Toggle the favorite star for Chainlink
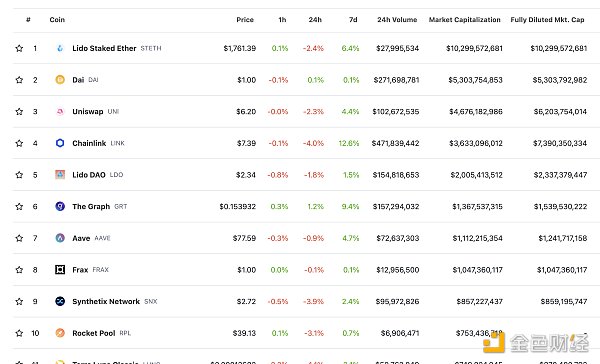The width and height of the screenshot is (600, 364). pos(19,143)
